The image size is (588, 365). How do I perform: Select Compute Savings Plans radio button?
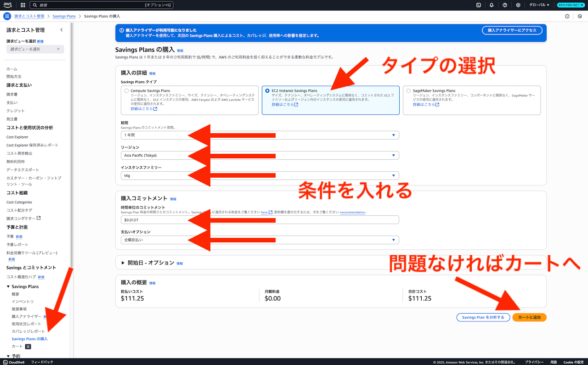(x=126, y=91)
